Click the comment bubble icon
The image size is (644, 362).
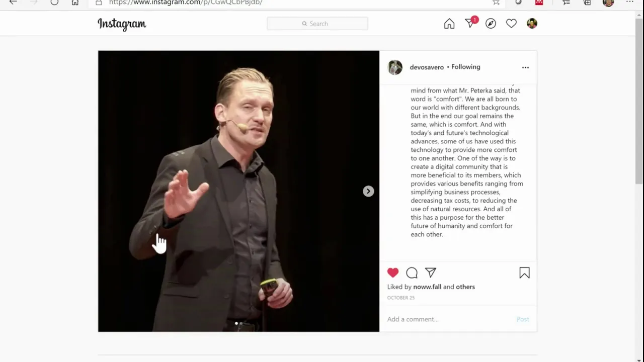pyautogui.click(x=412, y=273)
